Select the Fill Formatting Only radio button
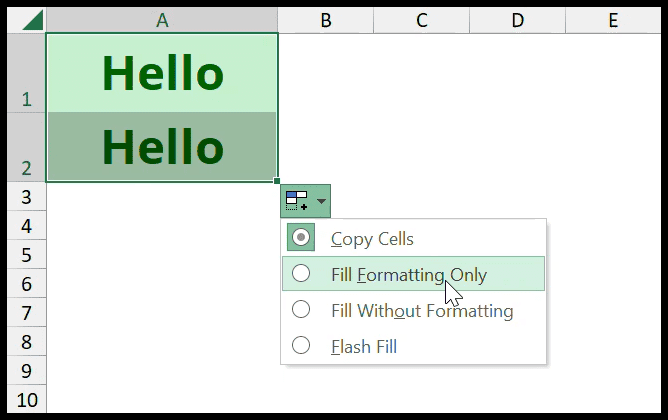The width and height of the screenshot is (668, 420). [301, 273]
